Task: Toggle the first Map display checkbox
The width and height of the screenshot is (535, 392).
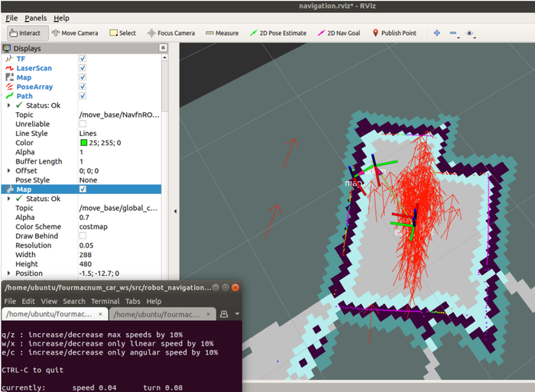Action: (x=83, y=77)
